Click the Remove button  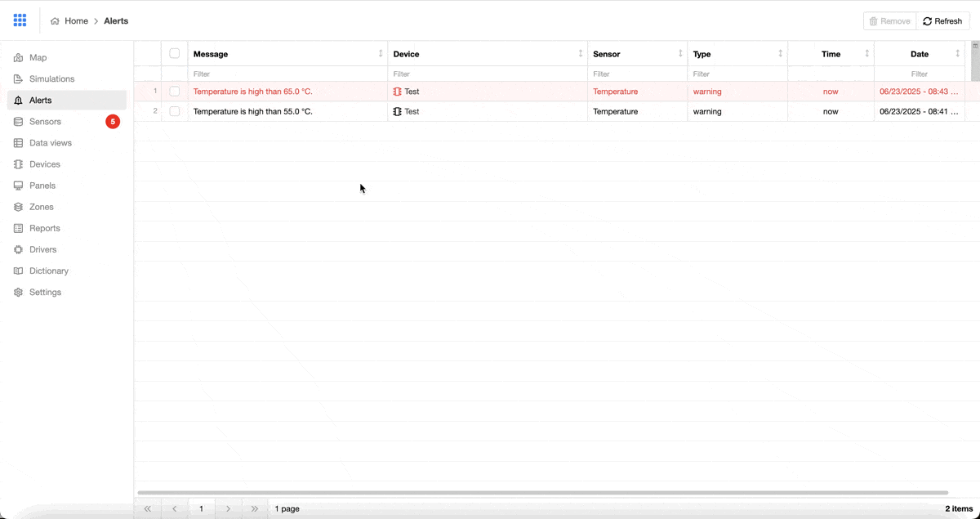coord(889,21)
